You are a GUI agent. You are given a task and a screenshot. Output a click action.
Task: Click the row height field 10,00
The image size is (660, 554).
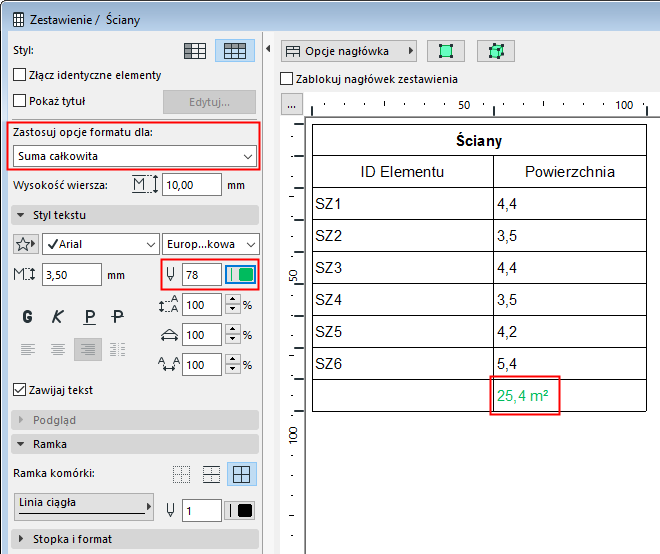coord(192,185)
